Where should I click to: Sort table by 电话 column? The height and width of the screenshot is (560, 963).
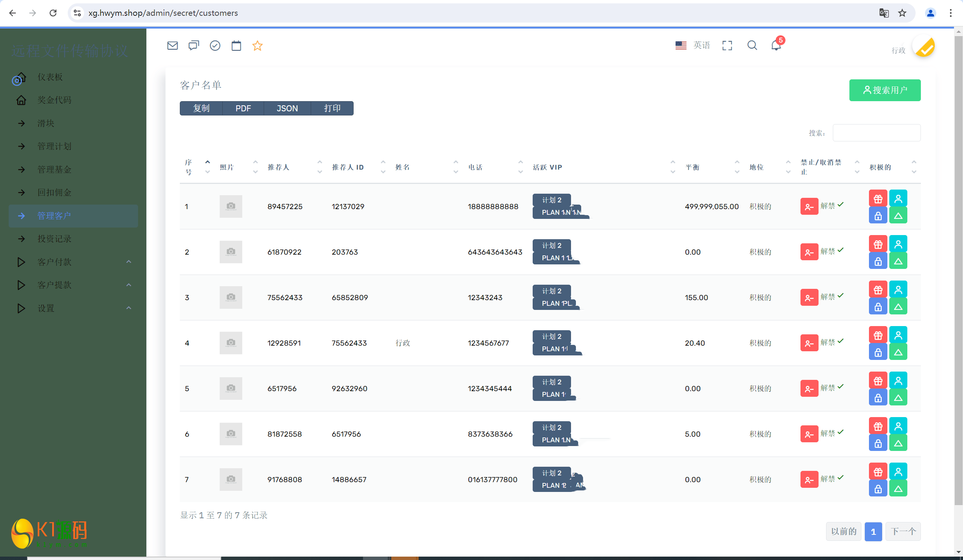point(496,167)
